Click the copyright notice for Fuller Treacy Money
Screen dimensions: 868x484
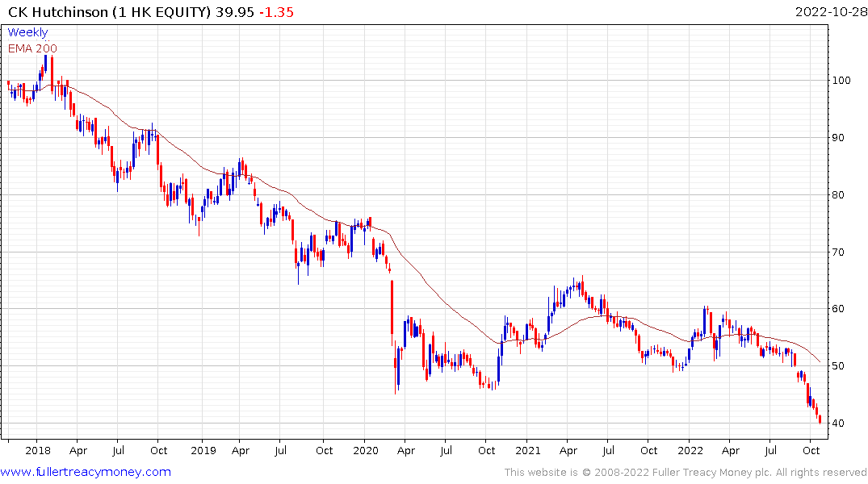click(x=686, y=473)
